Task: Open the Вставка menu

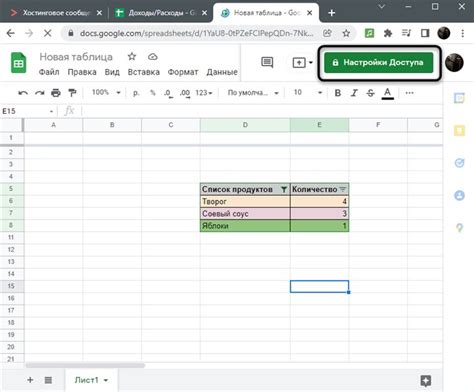Action: click(144, 72)
